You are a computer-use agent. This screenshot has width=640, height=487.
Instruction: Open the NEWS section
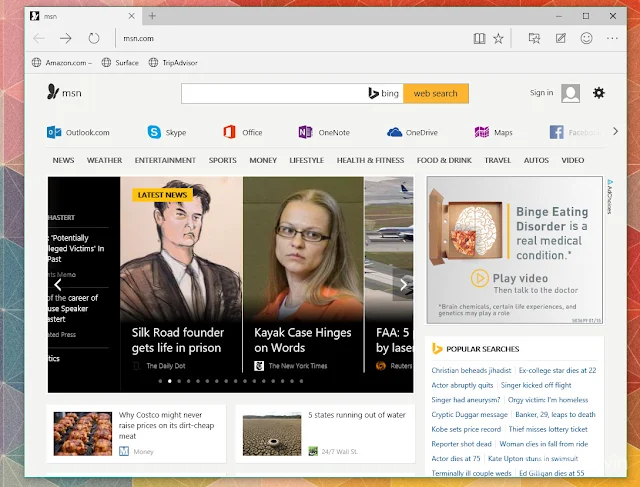[63, 160]
